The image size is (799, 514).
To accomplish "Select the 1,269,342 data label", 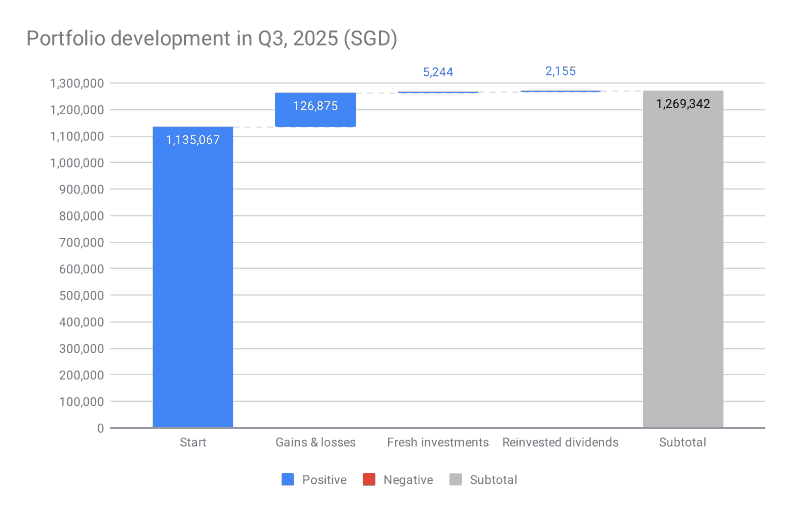I will point(683,103).
